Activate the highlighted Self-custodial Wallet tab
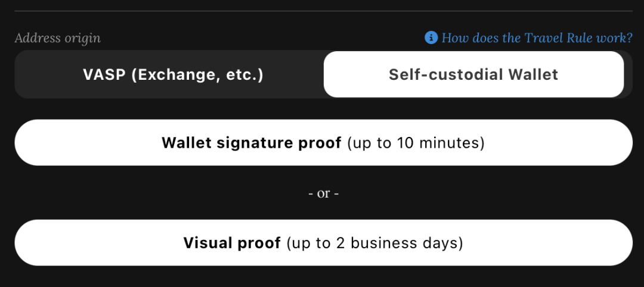 click(x=473, y=74)
